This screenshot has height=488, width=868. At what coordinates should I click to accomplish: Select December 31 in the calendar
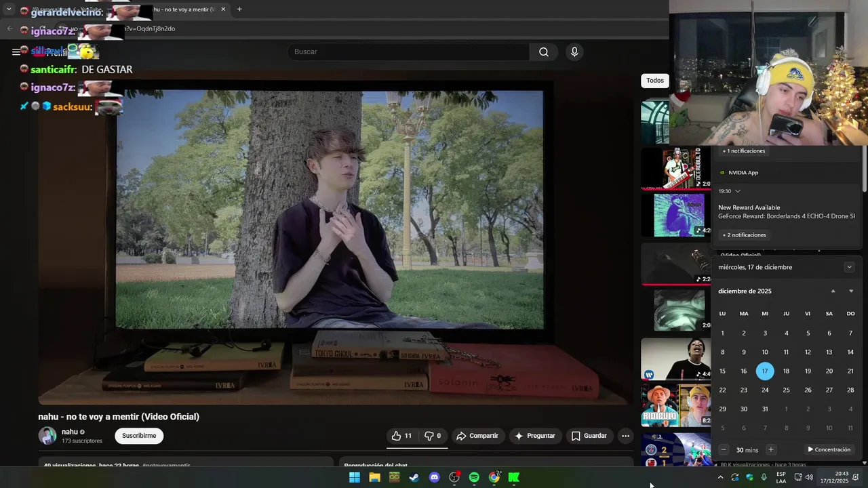765,409
